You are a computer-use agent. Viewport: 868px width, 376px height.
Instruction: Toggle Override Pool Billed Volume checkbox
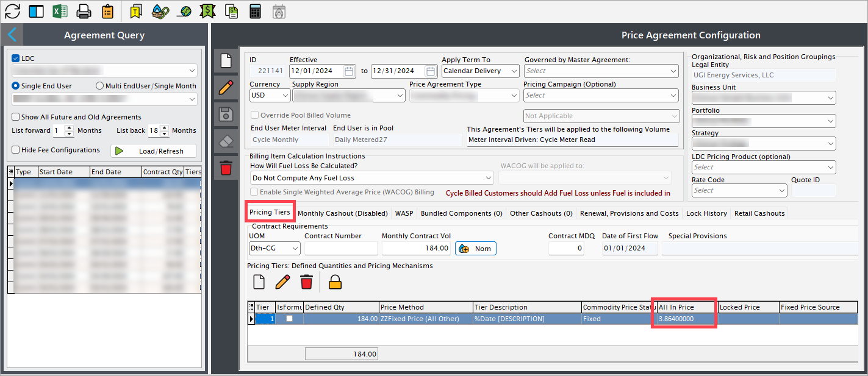pos(255,115)
